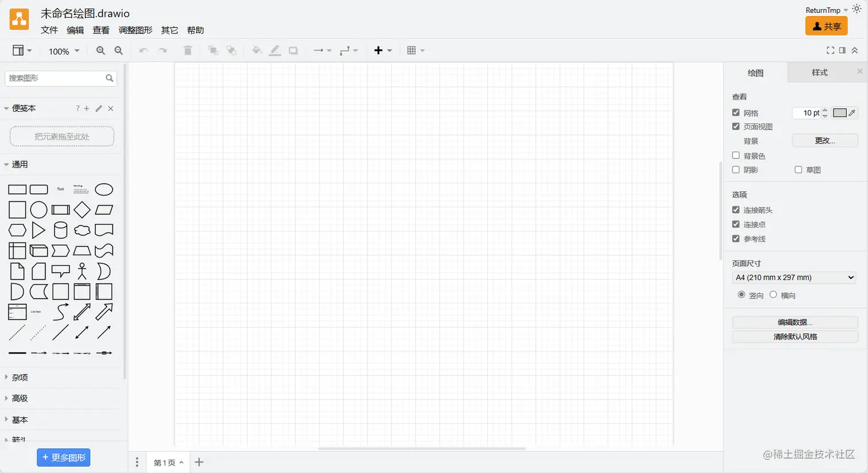Switch to the 样式 tab
Viewport: 868px width, 473px height.
(819, 72)
